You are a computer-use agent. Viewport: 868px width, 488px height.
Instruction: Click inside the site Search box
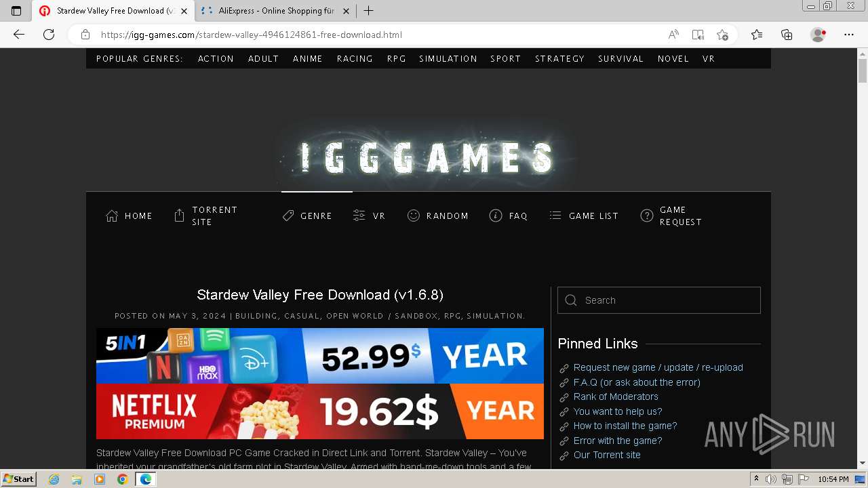[659, 300]
